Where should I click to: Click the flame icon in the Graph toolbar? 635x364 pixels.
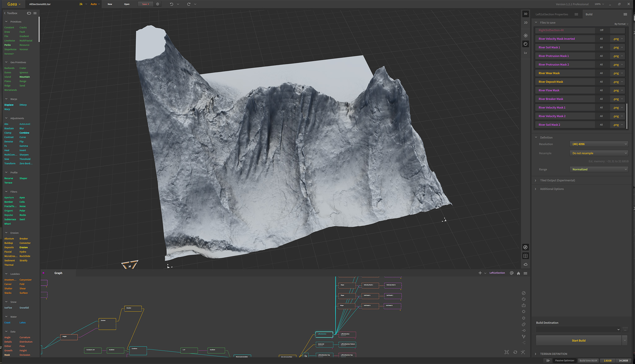tap(518, 273)
